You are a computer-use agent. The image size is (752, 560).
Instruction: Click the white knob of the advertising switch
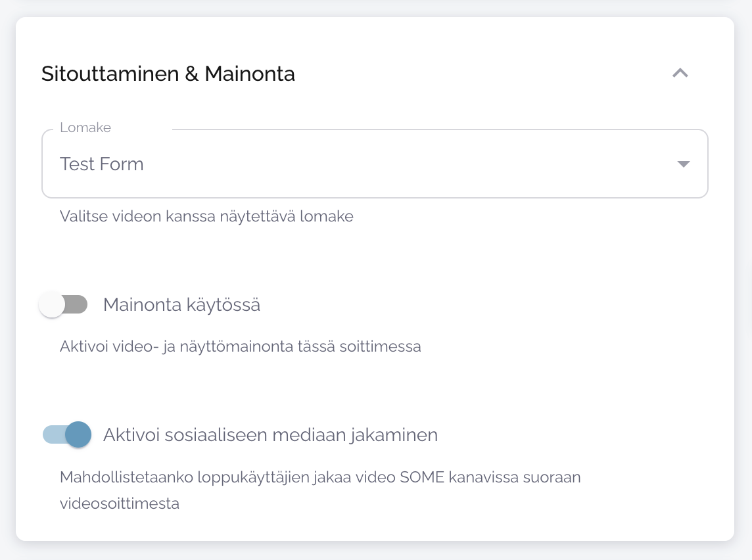[52, 305]
